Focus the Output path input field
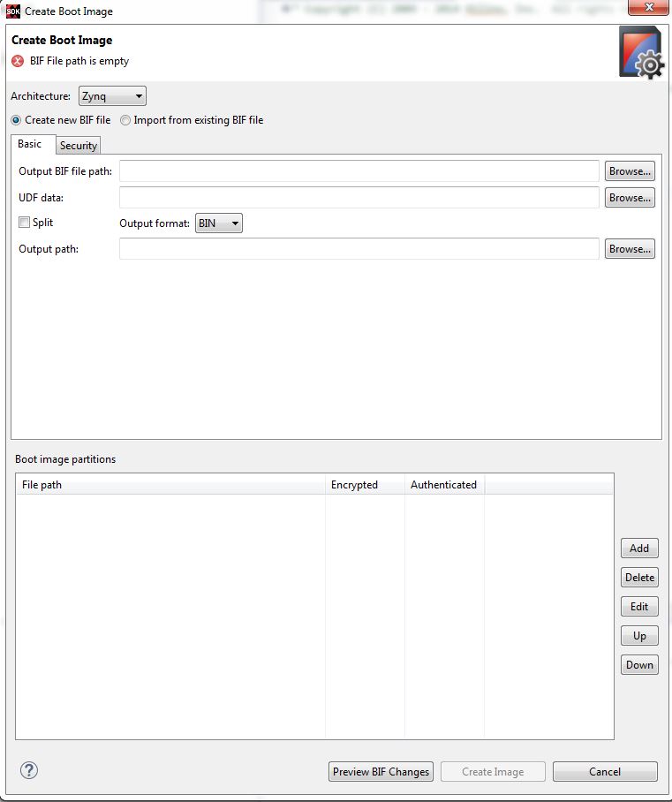 coord(359,248)
